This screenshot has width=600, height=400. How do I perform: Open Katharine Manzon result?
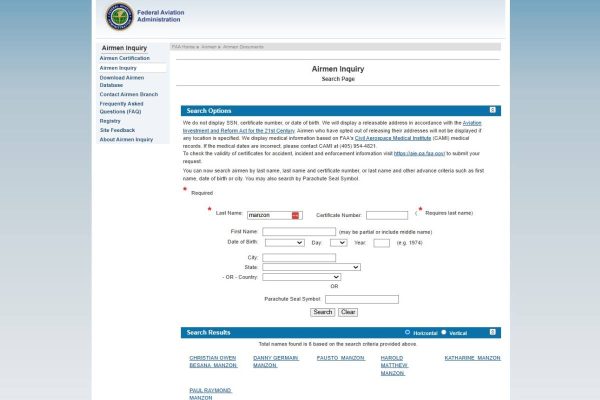pyautogui.click(x=472, y=358)
